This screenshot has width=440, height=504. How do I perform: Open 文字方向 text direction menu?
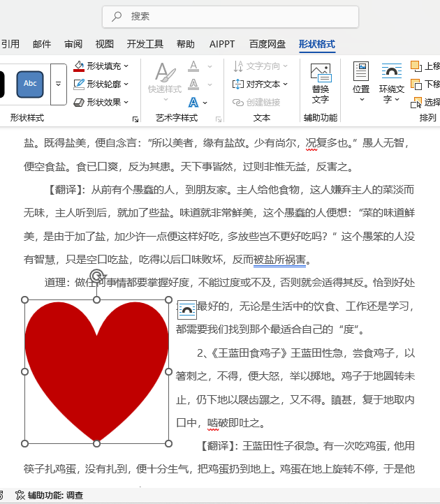pyautogui.click(x=261, y=66)
